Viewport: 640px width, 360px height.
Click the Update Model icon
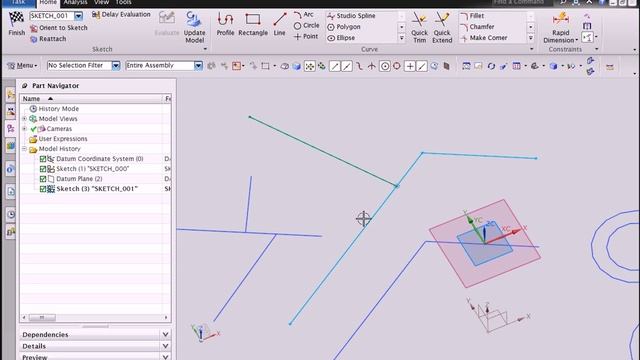click(193, 20)
